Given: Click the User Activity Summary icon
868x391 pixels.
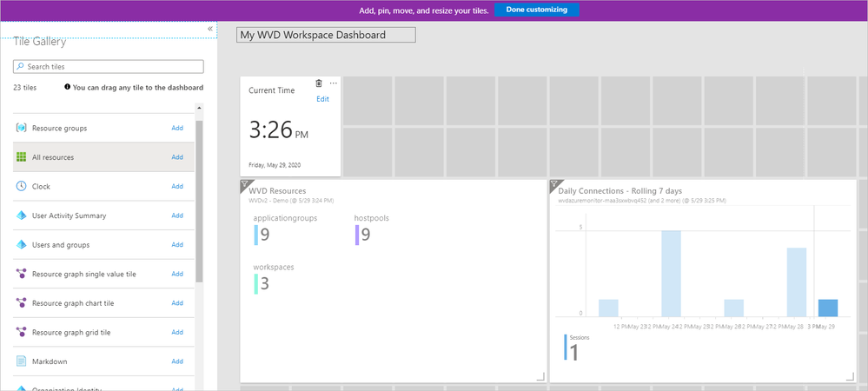Looking at the screenshot, I should (21, 215).
